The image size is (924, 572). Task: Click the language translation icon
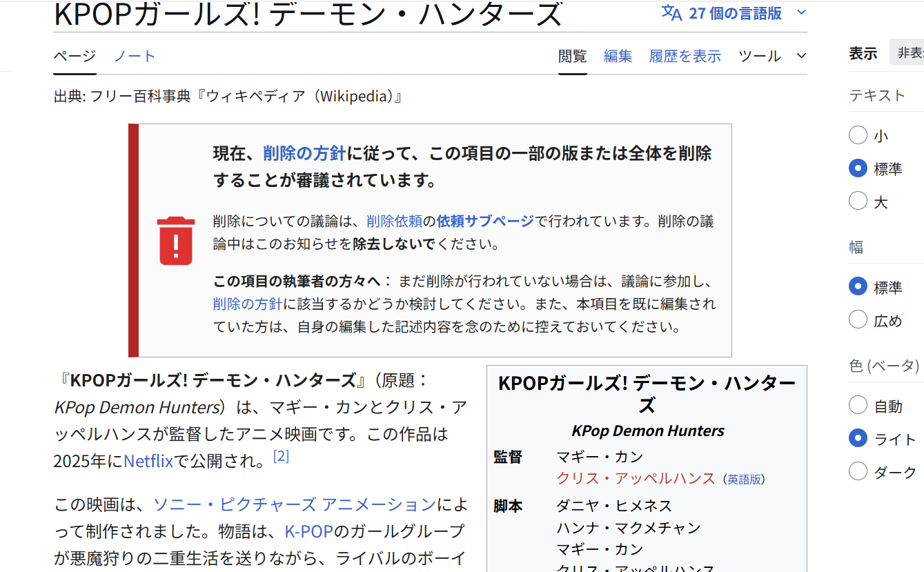(x=671, y=13)
